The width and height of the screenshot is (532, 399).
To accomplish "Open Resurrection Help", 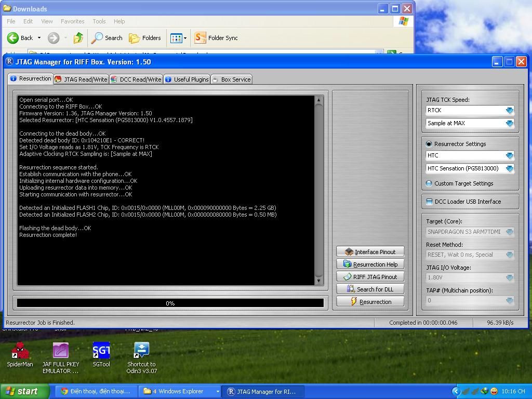I will pos(370,264).
